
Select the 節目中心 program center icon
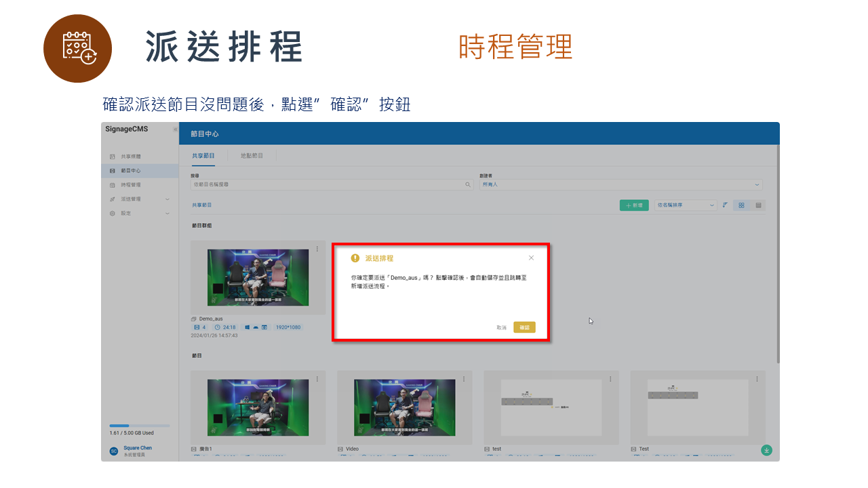pos(113,170)
